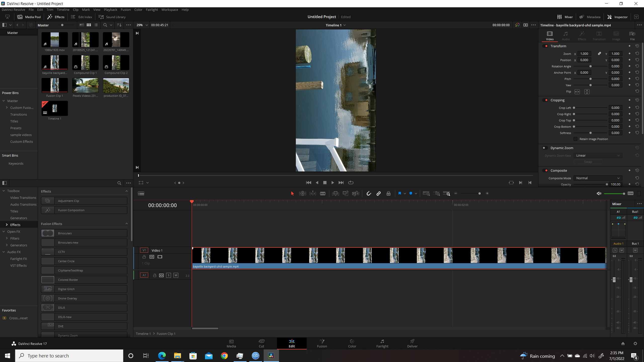Image resolution: width=644 pixels, height=362 pixels.
Task: Toggle Zoom X/Y link icon
Action: [599, 54]
